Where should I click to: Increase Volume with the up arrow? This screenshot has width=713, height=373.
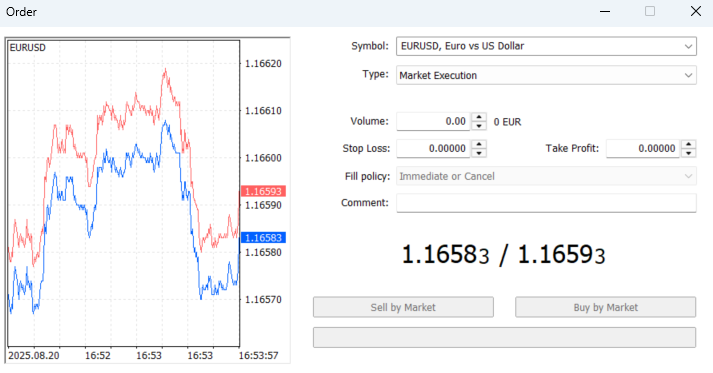click(479, 117)
